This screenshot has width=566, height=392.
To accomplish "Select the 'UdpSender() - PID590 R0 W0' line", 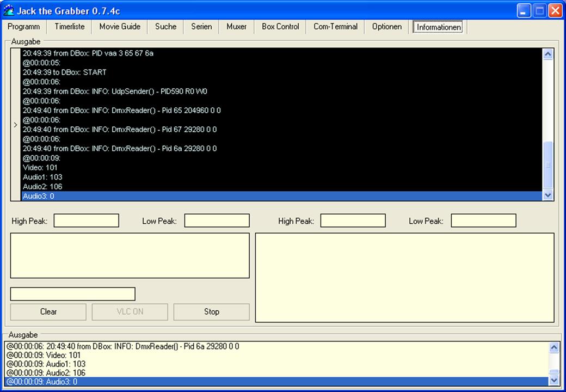I will coord(281,91).
